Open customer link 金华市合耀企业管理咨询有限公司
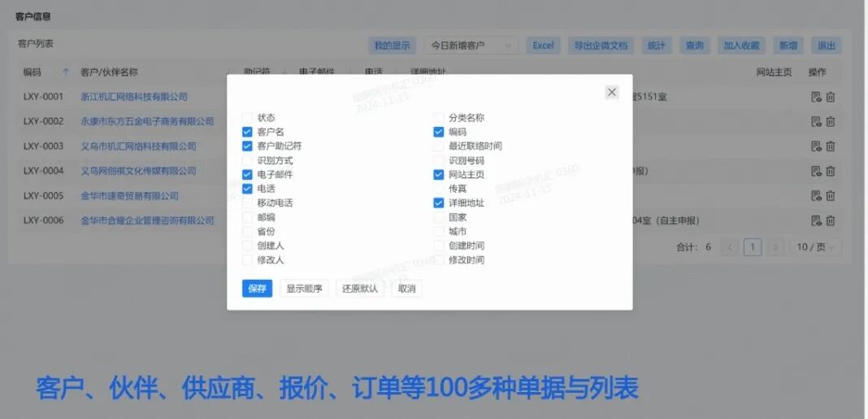Image resolution: width=868 pixels, height=419 pixels. coord(147,220)
